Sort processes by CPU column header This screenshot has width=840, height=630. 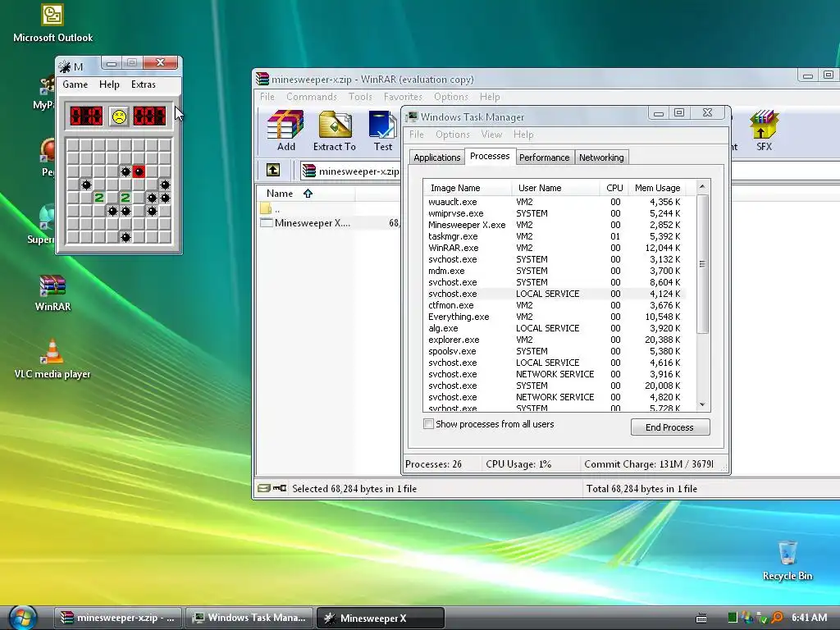614,188
